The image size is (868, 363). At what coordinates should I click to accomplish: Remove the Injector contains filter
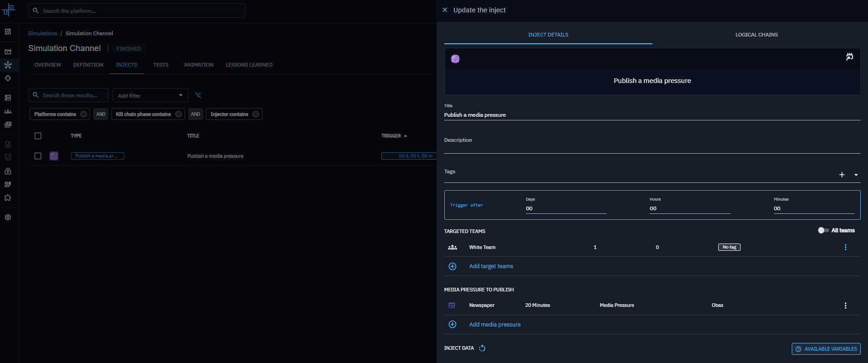(256, 114)
